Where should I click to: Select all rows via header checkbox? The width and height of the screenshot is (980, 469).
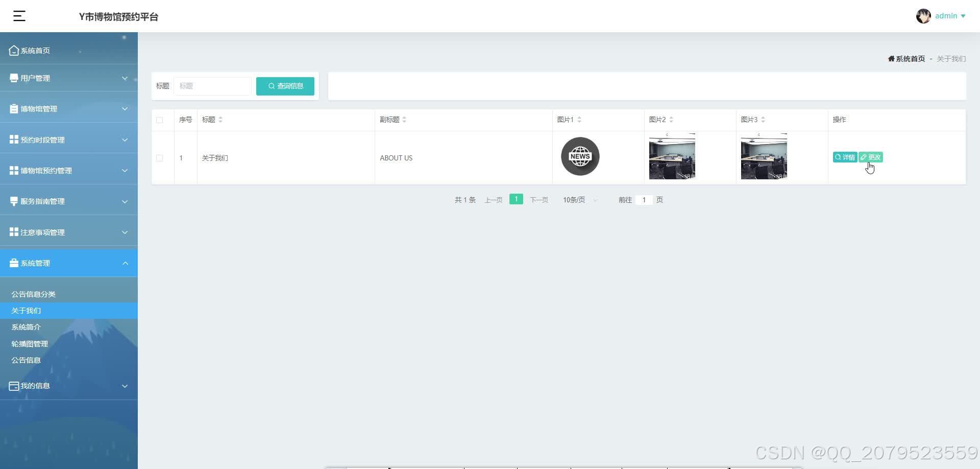click(160, 120)
